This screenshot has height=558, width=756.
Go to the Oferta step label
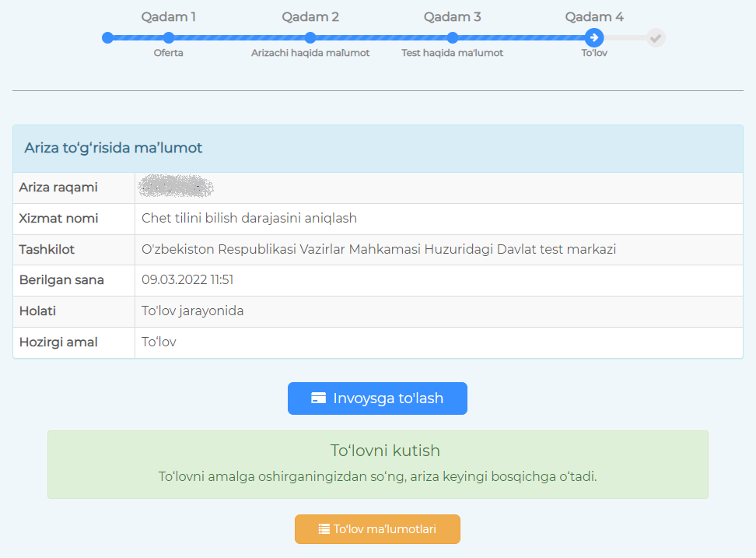coord(168,53)
